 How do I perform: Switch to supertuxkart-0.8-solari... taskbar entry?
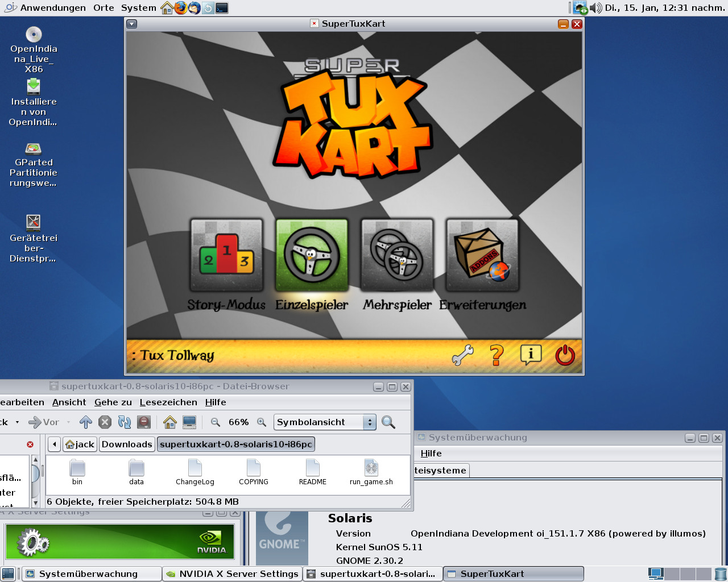click(x=373, y=574)
